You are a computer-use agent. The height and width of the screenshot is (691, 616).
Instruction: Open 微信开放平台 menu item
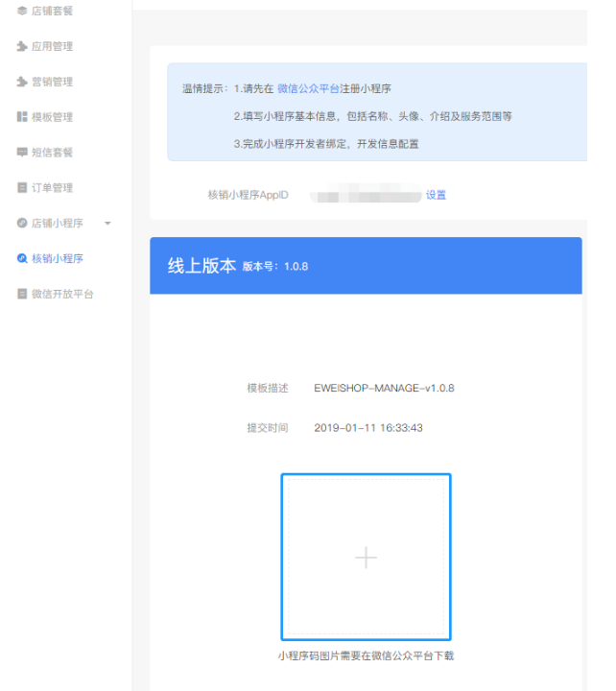(x=62, y=294)
